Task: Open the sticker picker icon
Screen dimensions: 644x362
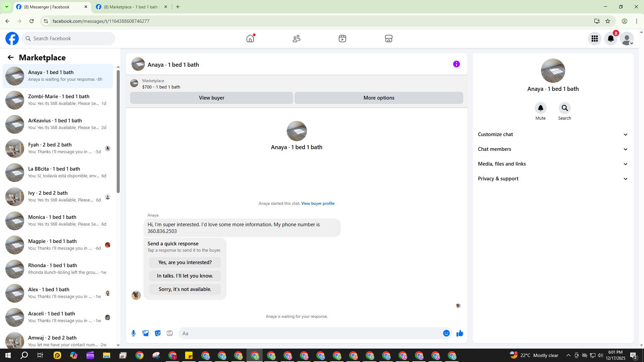Action: (x=158, y=333)
